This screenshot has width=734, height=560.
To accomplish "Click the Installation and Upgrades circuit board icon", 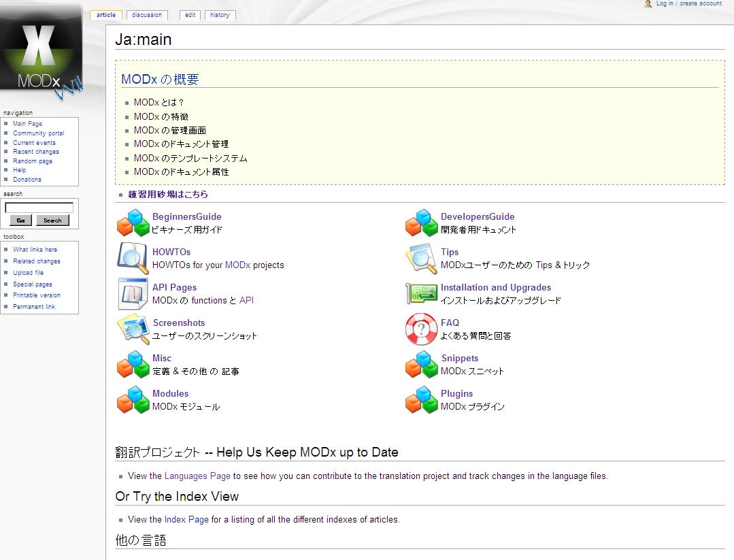I will click(421, 294).
